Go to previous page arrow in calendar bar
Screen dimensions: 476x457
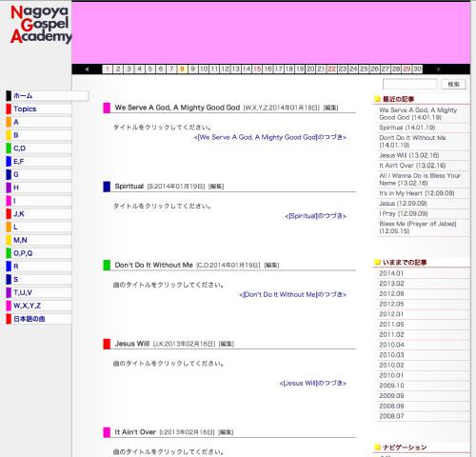[x=88, y=70]
